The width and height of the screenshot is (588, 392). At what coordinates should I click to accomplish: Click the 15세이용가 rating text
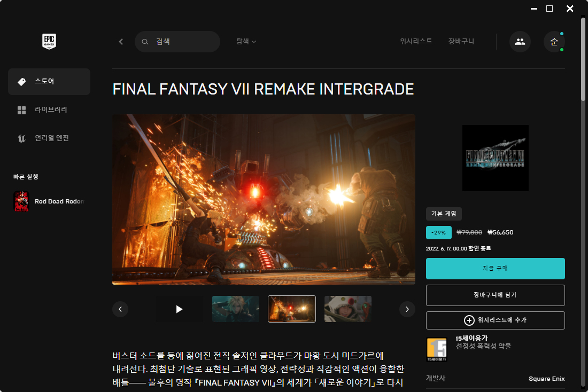472,339
